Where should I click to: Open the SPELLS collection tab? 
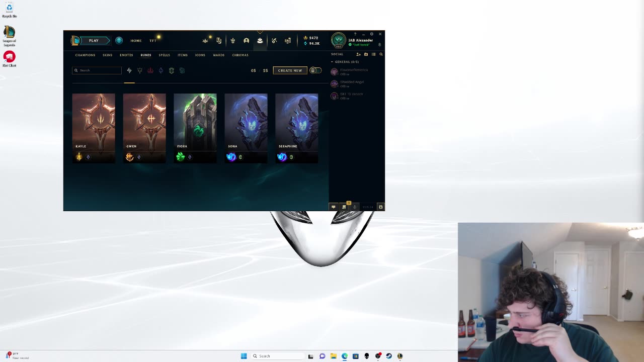pos(165,55)
